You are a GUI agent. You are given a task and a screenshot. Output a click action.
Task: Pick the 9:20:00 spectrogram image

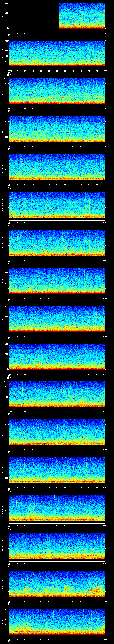(57, 621)
